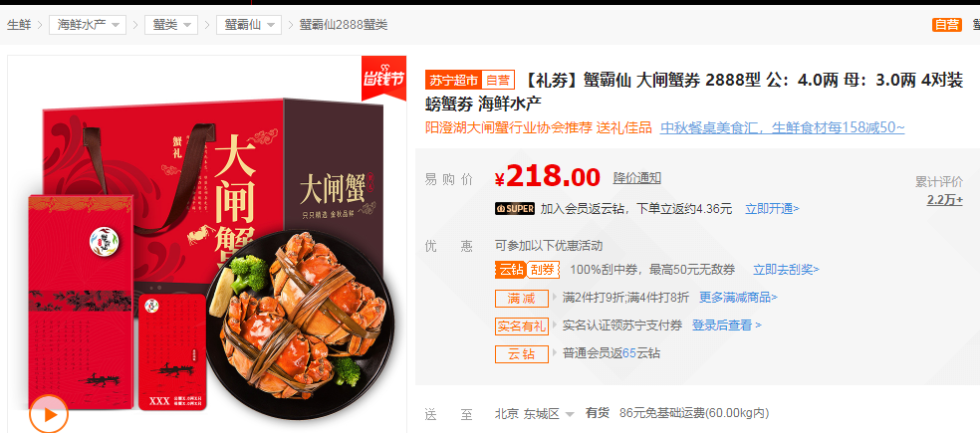Expand the 蟹霸仙 brand dropdown
This screenshot has height=433, width=980.
(x=249, y=25)
